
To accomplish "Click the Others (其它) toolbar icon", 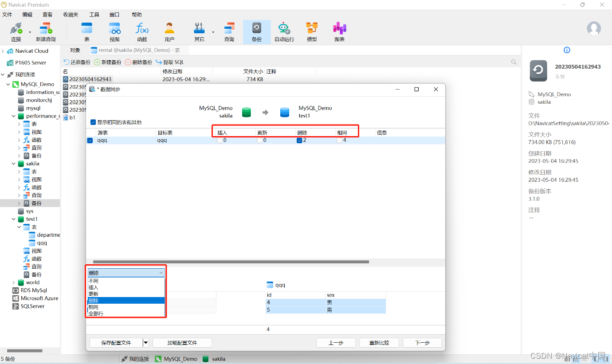I will point(199,32).
